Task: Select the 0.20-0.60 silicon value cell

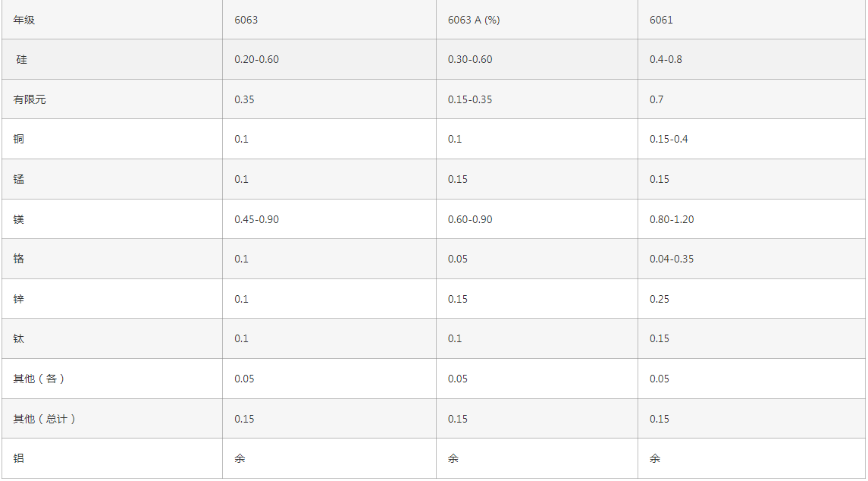Action: [256, 59]
